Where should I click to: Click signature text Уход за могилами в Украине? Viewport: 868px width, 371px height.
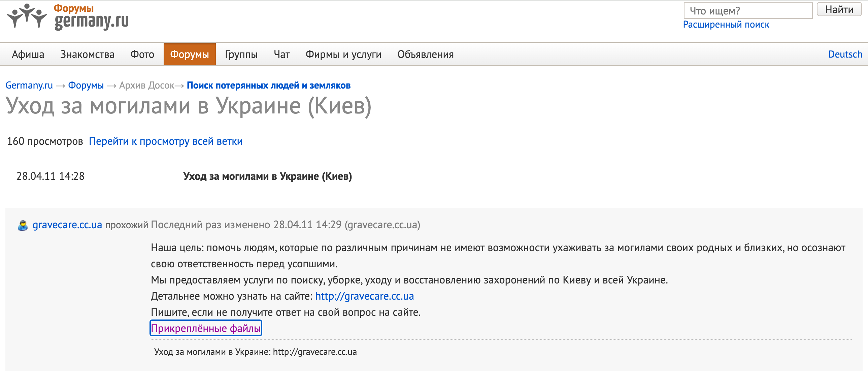[x=256, y=352]
